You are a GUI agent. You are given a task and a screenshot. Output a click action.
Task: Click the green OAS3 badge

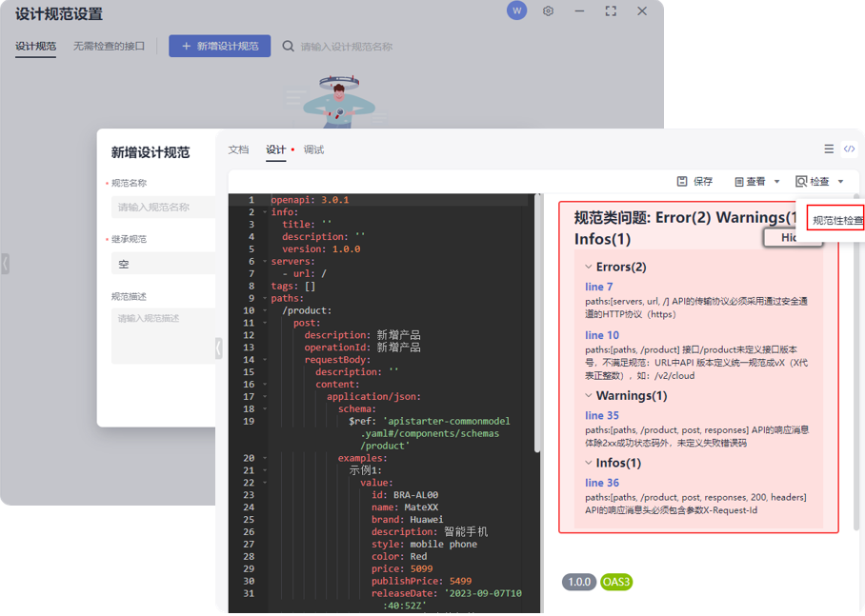[x=615, y=583]
